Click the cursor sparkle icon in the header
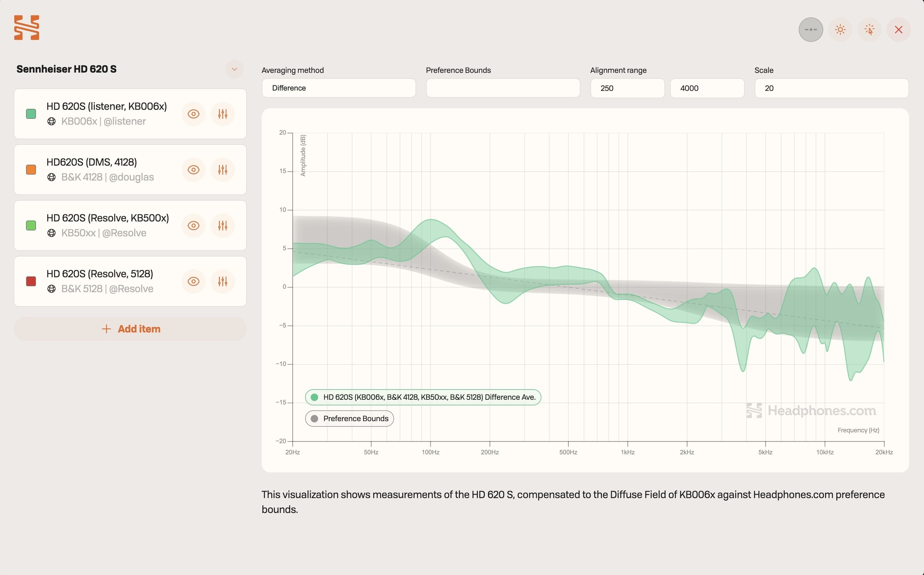 coord(869,30)
